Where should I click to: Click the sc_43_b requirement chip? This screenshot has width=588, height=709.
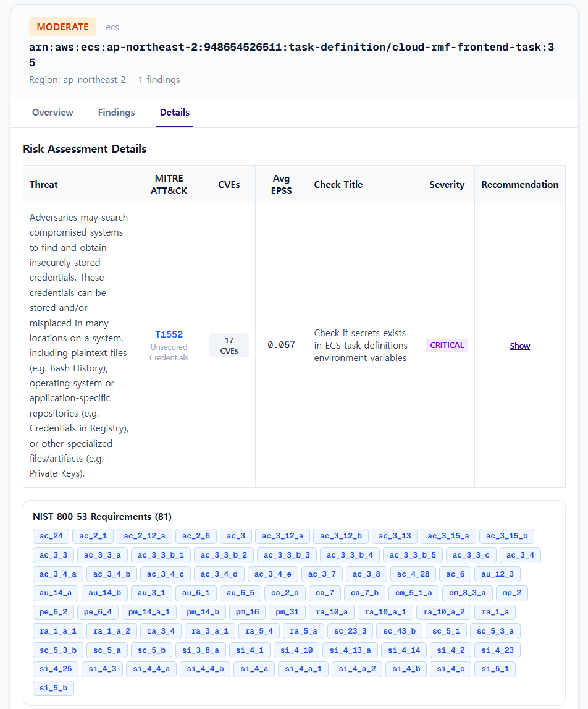(400, 630)
